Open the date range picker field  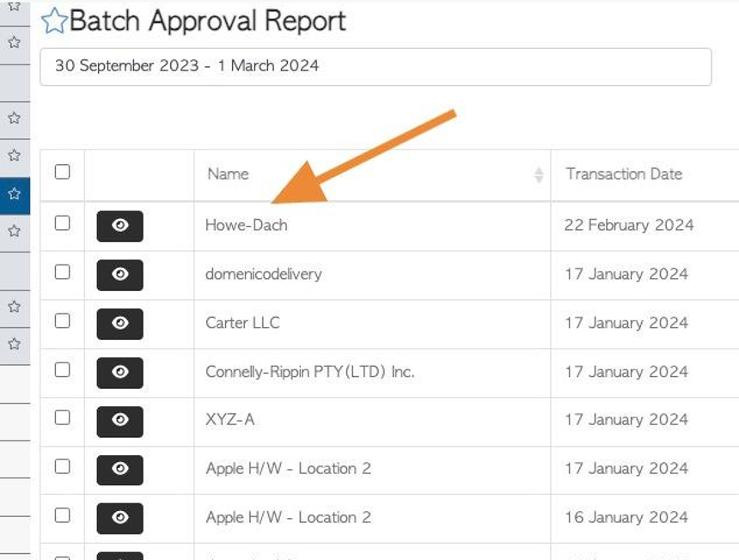376,67
